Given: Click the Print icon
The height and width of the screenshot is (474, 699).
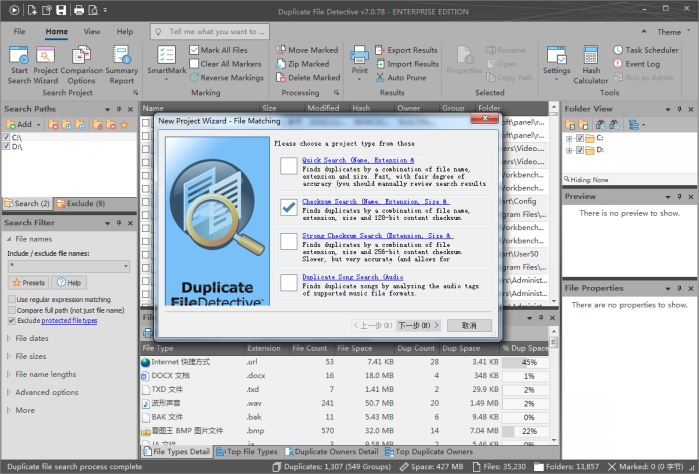Looking at the screenshot, I should (x=359, y=55).
